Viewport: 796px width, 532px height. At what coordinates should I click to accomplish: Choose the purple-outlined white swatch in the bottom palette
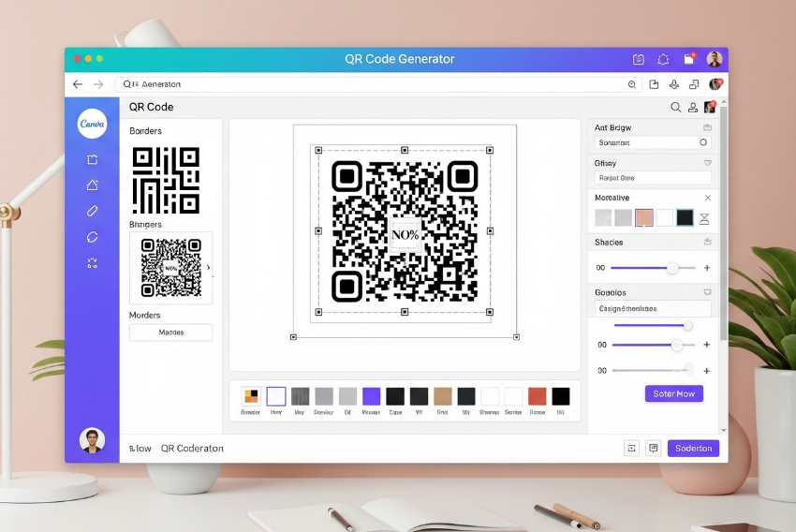tap(276, 396)
